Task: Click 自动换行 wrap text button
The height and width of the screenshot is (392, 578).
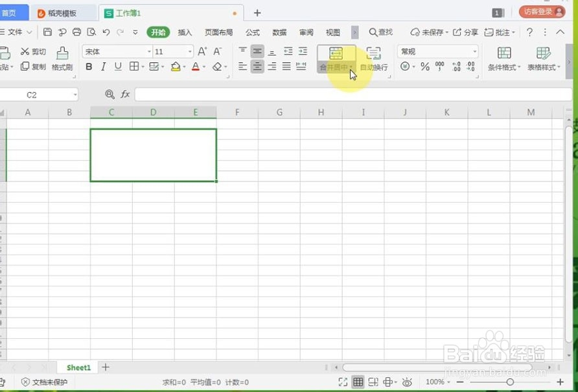Action: 374,59
